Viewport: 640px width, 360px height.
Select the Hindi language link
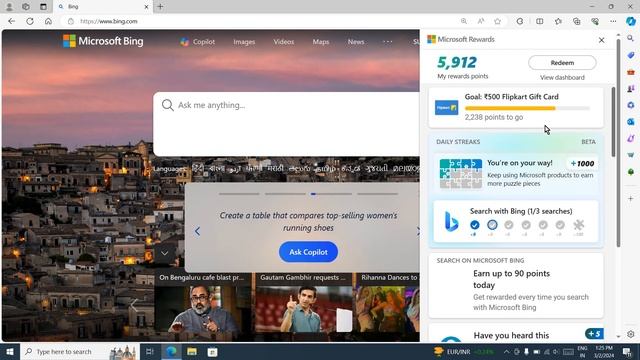[x=198, y=169]
